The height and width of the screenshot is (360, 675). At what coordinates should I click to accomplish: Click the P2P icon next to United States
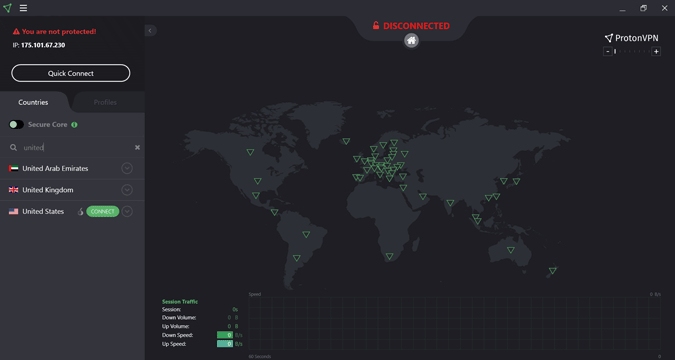(80, 211)
